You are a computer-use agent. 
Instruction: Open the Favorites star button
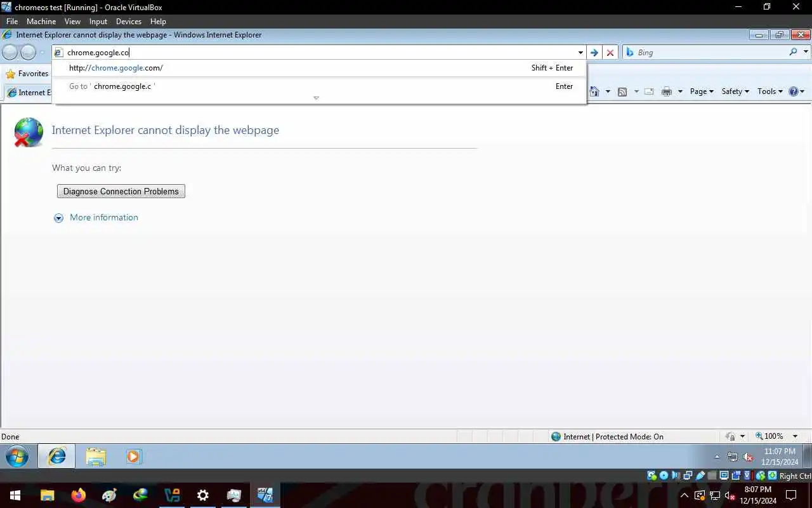point(27,74)
